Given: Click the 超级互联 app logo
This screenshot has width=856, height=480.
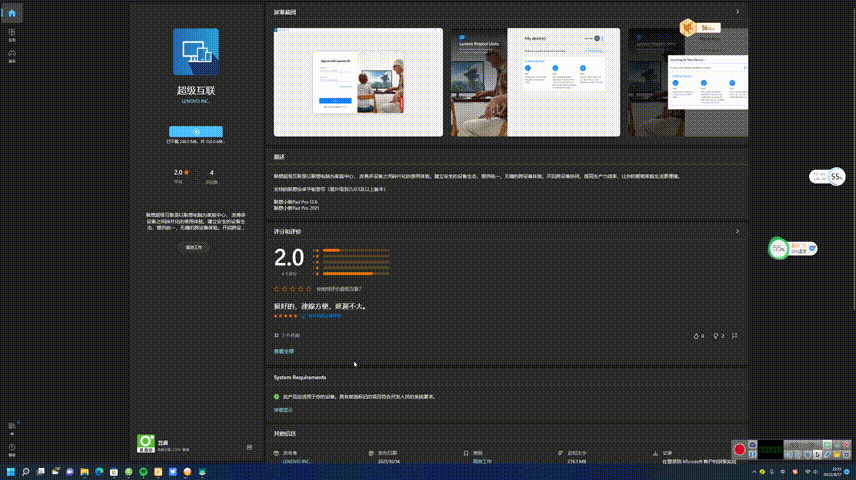Looking at the screenshot, I should coord(195,52).
